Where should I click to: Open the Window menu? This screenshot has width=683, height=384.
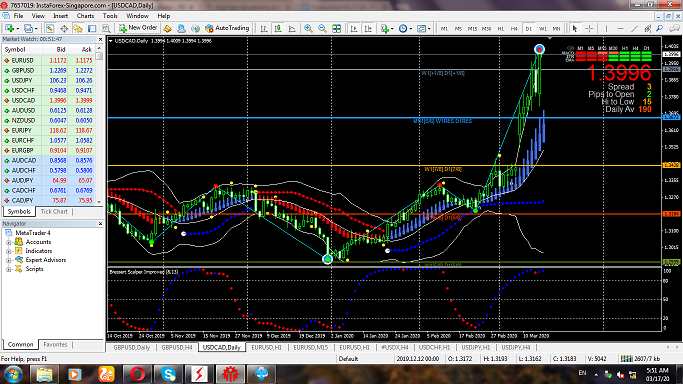click(x=137, y=16)
